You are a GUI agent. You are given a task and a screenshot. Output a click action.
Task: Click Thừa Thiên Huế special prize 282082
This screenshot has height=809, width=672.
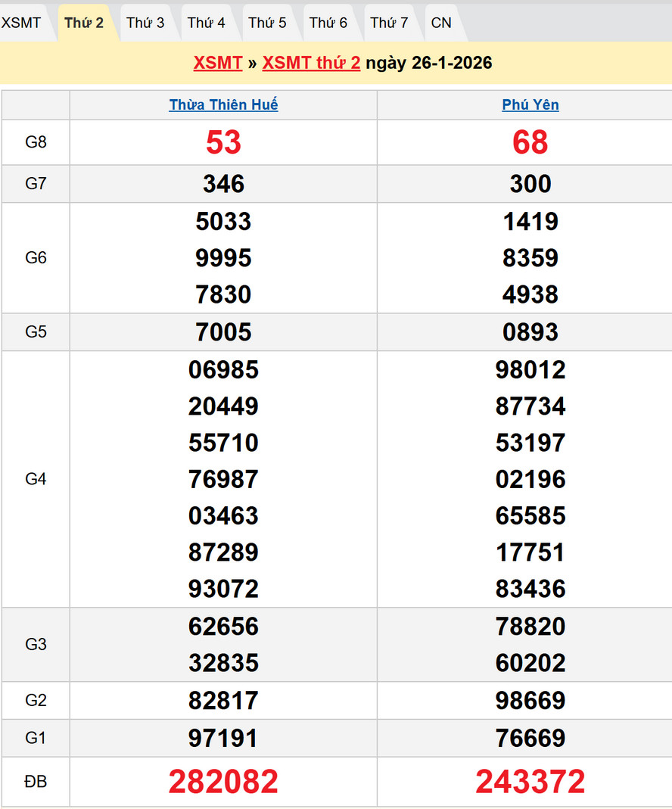pos(223,782)
